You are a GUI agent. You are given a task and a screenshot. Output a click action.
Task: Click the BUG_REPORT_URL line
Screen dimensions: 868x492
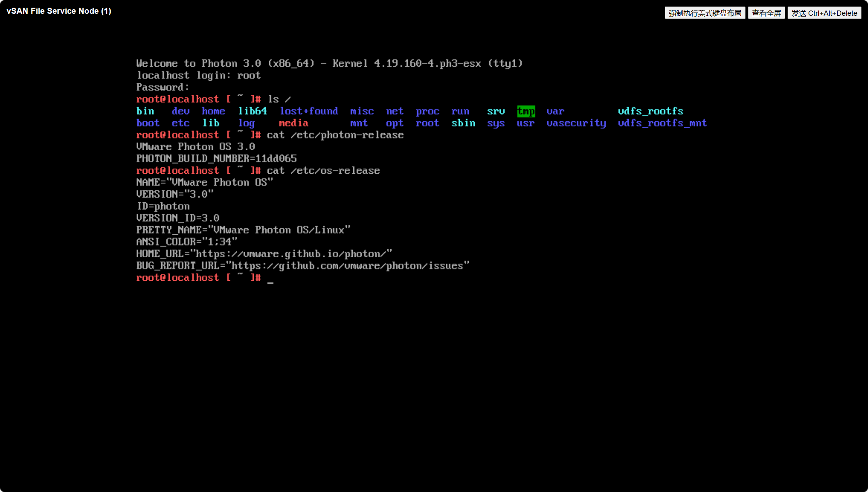coord(303,266)
